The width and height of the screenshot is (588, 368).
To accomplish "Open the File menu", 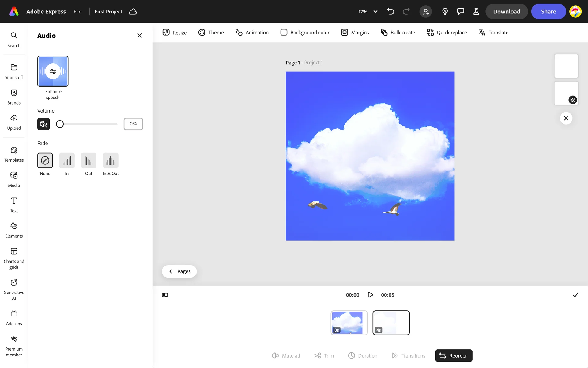I will 77,12.
